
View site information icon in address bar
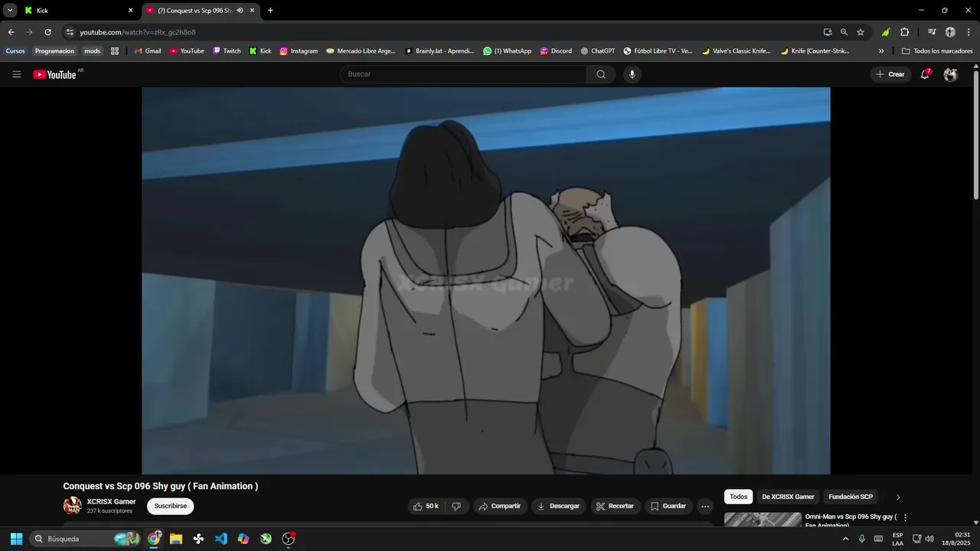click(x=70, y=32)
